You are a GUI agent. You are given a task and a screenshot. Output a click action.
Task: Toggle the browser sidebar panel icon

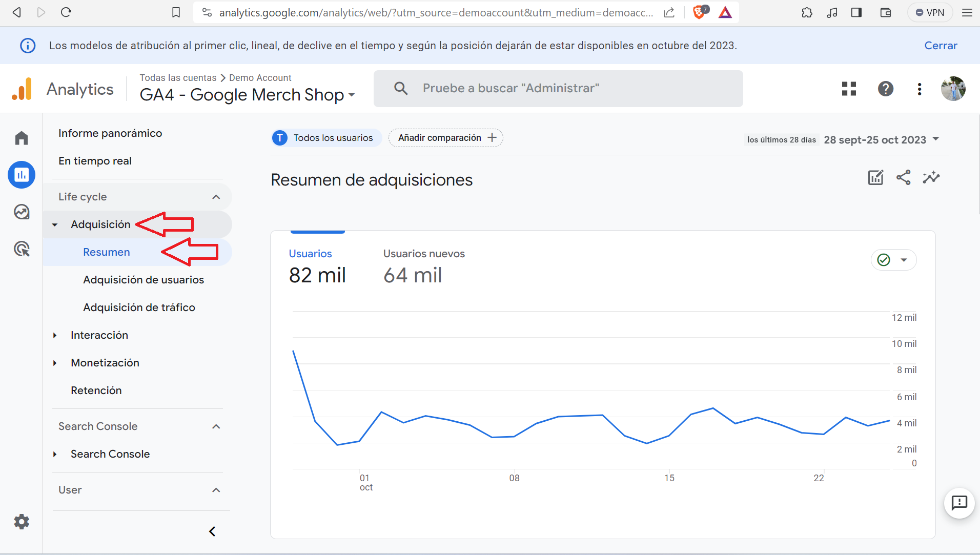click(856, 12)
